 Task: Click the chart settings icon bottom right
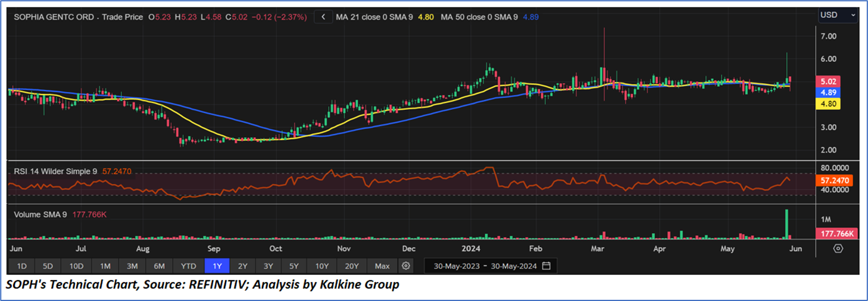pos(838,249)
